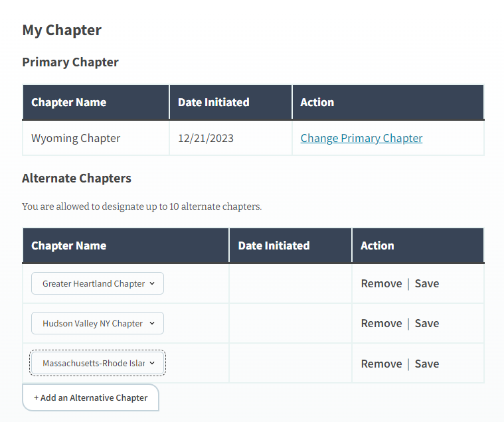
Task: Select the Wyoming Chapter name cell
Action: pyautogui.click(x=76, y=138)
